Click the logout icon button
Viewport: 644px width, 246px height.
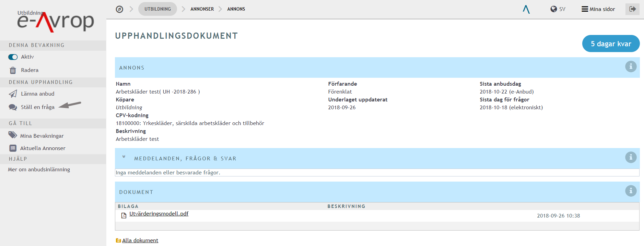coord(632,9)
